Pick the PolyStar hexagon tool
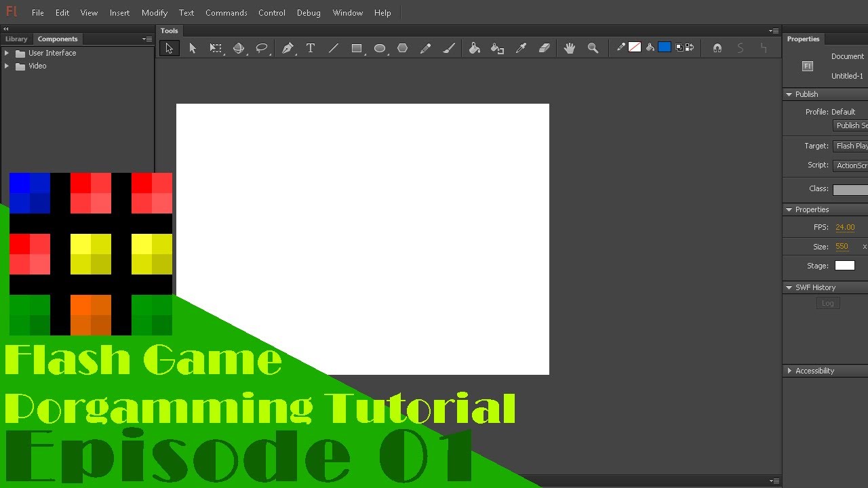 point(403,48)
